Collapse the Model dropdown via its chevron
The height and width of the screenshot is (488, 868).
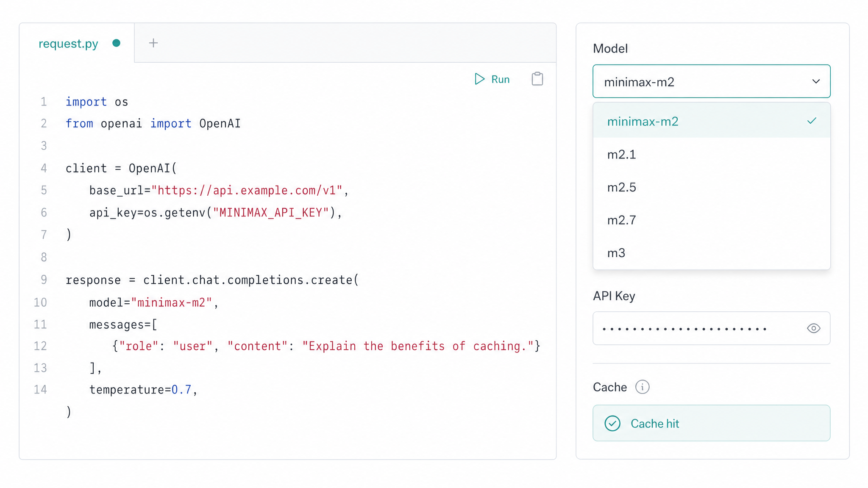point(816,81)
